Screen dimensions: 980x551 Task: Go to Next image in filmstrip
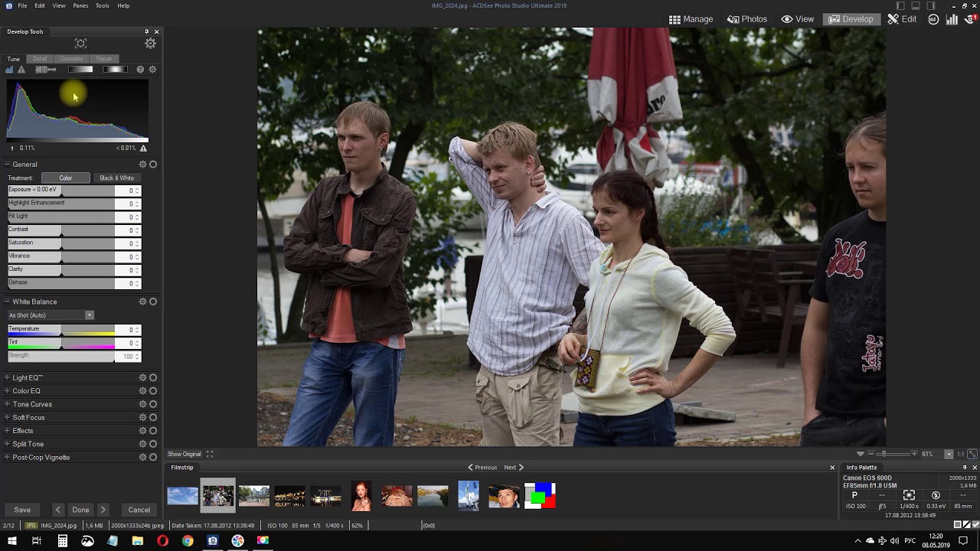click(x=514, y=468)
